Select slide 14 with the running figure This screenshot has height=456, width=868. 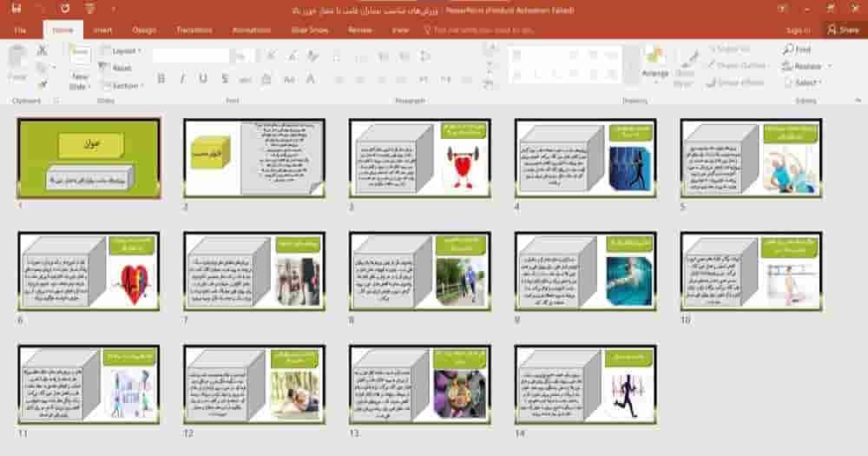pyautogui.click(x=586, y=385)
